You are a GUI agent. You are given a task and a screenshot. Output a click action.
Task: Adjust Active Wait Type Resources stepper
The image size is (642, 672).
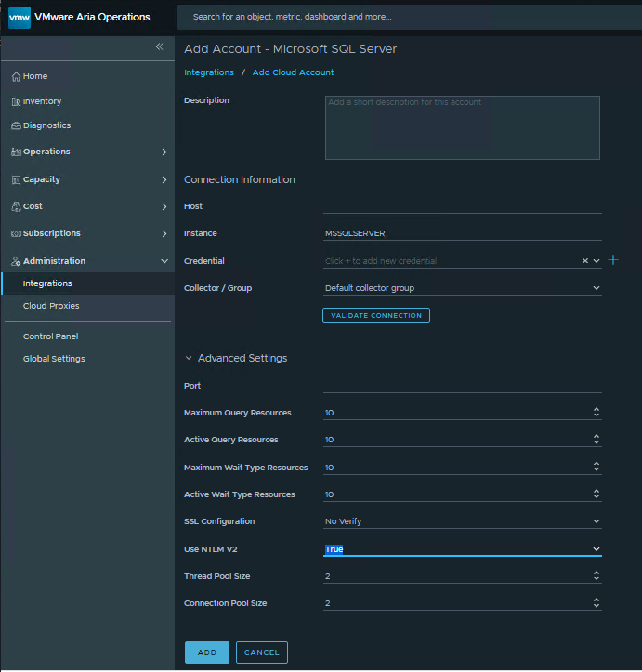[596, 494]
